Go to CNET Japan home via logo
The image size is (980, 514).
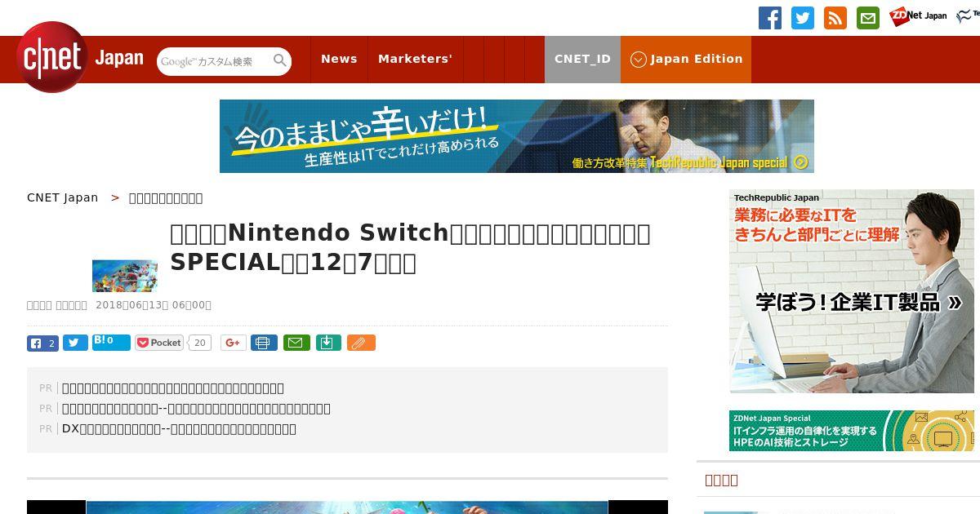click(x=80, y=57)
